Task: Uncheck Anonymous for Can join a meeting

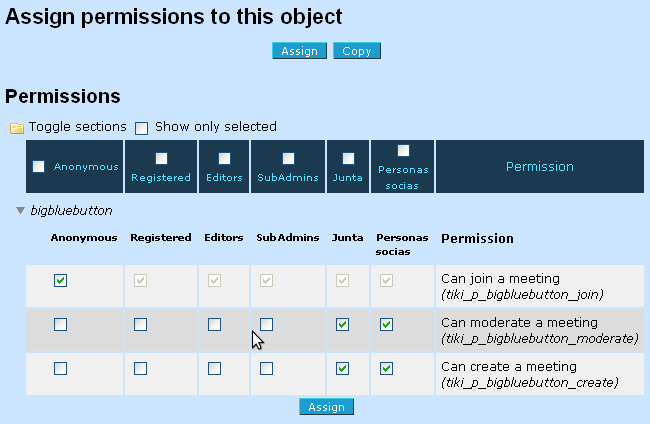Action: [x=61, y=281]
